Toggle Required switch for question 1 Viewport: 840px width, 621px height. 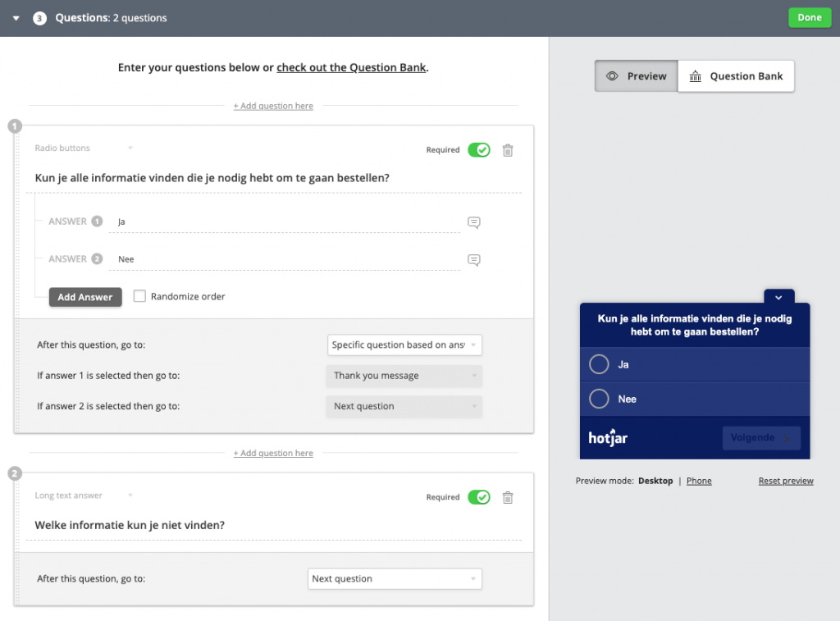click(x=478, y=150)
